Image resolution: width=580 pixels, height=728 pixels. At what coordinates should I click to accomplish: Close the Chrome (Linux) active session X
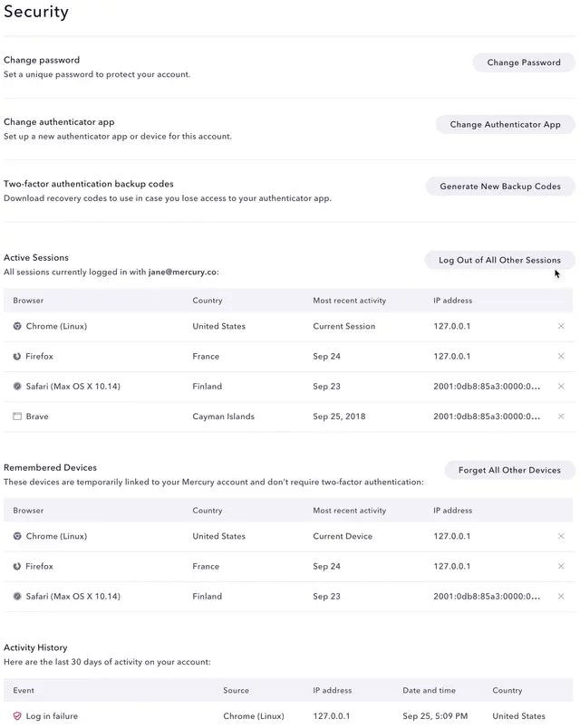click(x=561, y=326)
